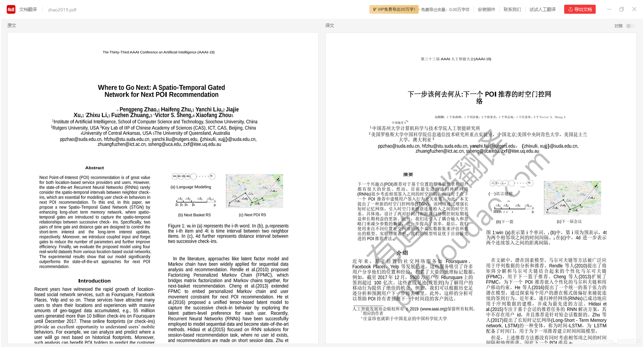
Task: Click the AAAI conference header in original
Action: pyautogui.click(x=159, y=52)
